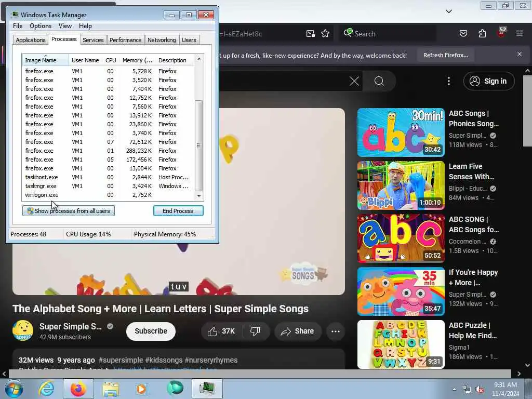Switch to the Services tab
The image size is (532, 399).
click(x=93, y=39)
